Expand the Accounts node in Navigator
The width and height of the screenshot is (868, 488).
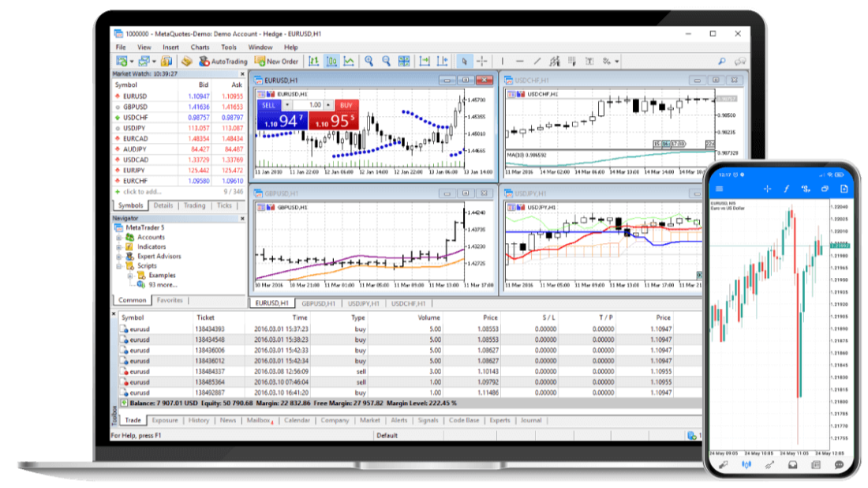tap(118, 238)
